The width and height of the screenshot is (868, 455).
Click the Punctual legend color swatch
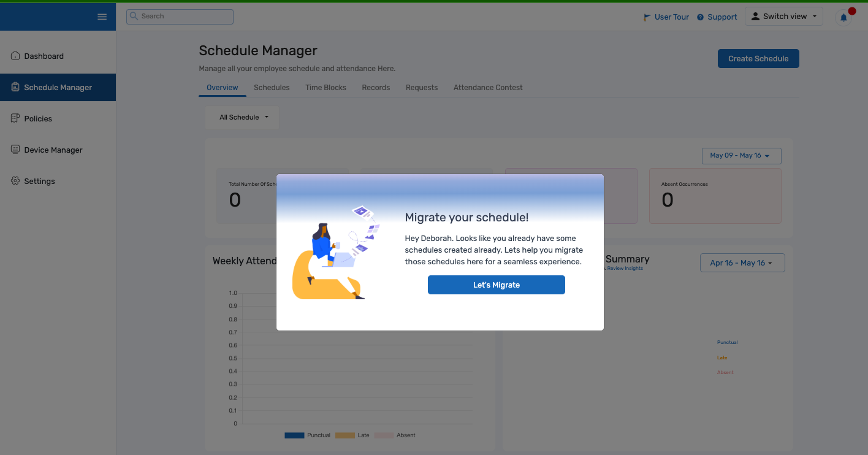point(293,435)
